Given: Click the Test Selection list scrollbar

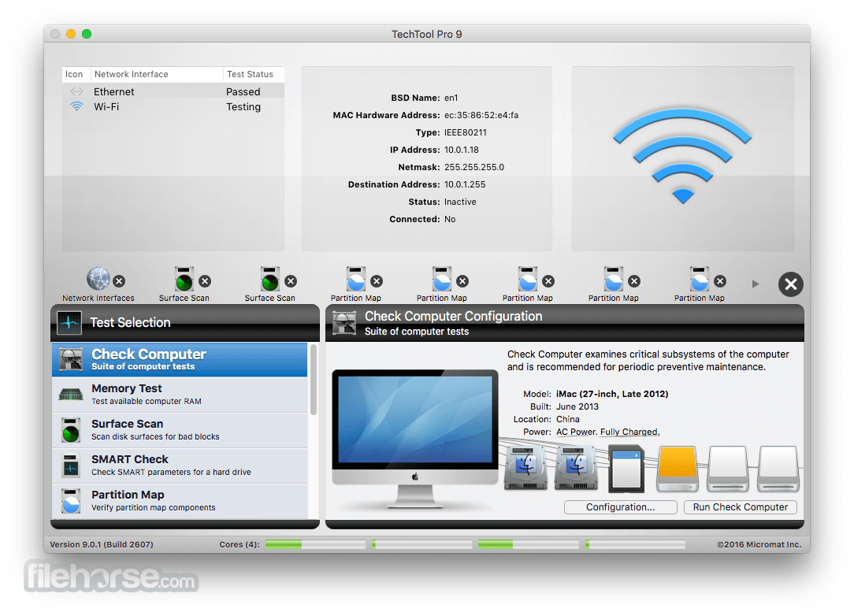Looking at the screenshot, I should [314, 380].
